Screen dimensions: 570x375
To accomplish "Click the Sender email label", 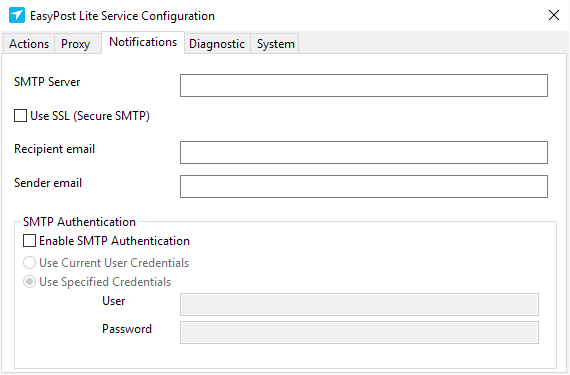I will coord(48,183).
